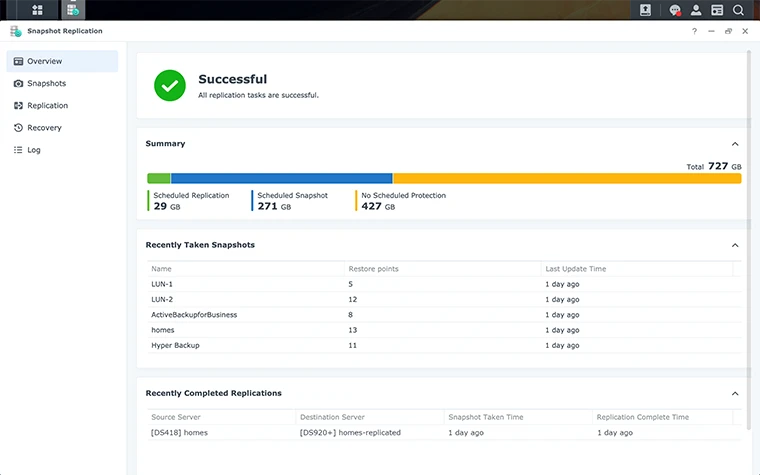Viewport: 760px width, 475px height.
Task: Click the yellow No Scheduled Protection bar segment
Action: point(566,178)
